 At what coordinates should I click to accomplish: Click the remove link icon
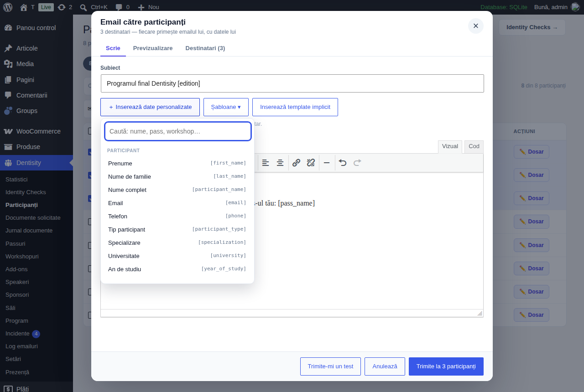coord(311,163)
